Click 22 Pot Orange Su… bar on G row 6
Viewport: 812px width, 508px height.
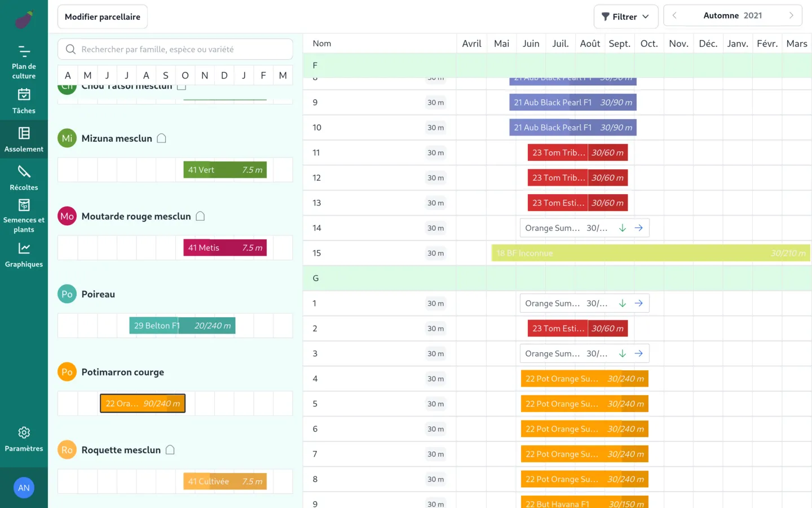[x=585, y=429]
